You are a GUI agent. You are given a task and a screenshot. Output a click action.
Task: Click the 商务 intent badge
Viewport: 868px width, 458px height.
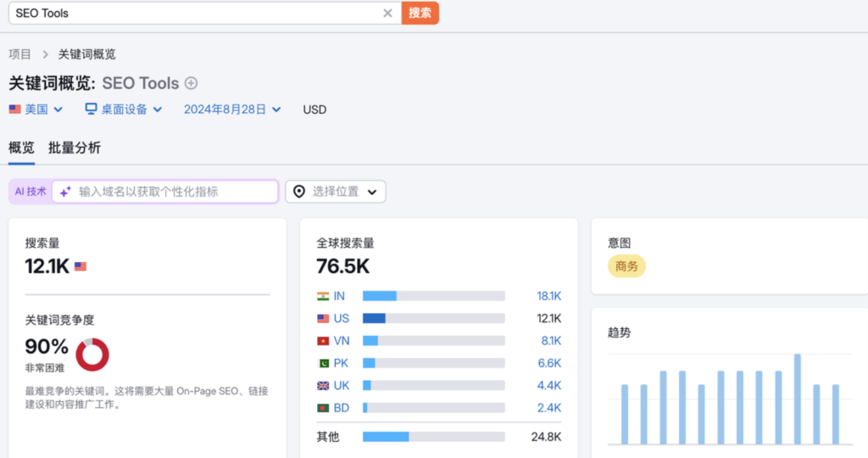(626, 266)
